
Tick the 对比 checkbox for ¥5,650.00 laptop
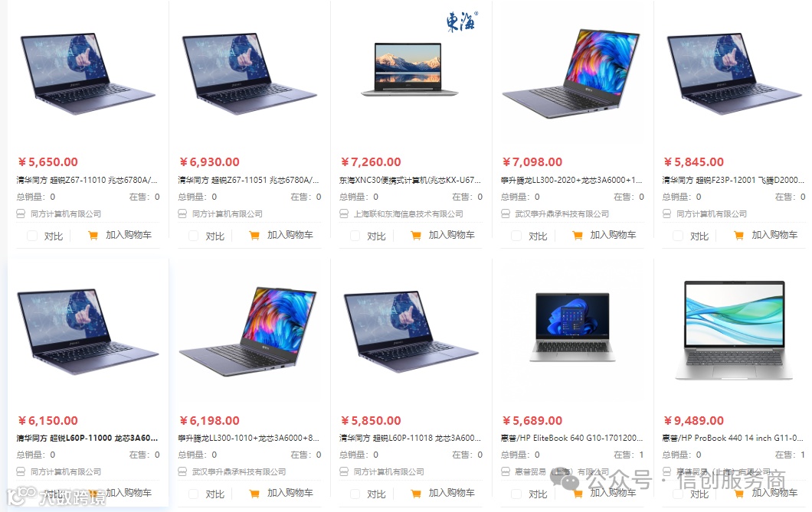pos(32,236)
